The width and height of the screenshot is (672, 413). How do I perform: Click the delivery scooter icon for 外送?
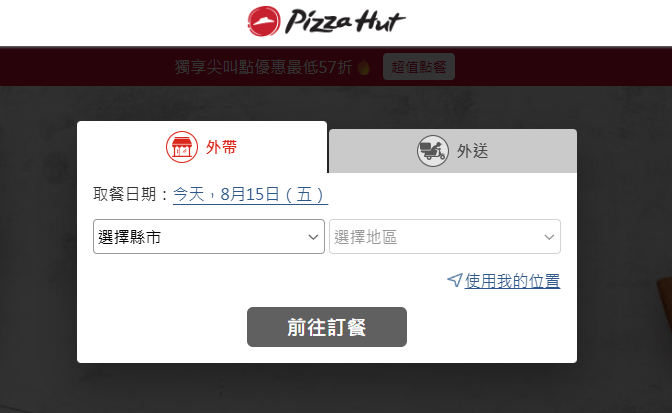coord(433,151)
